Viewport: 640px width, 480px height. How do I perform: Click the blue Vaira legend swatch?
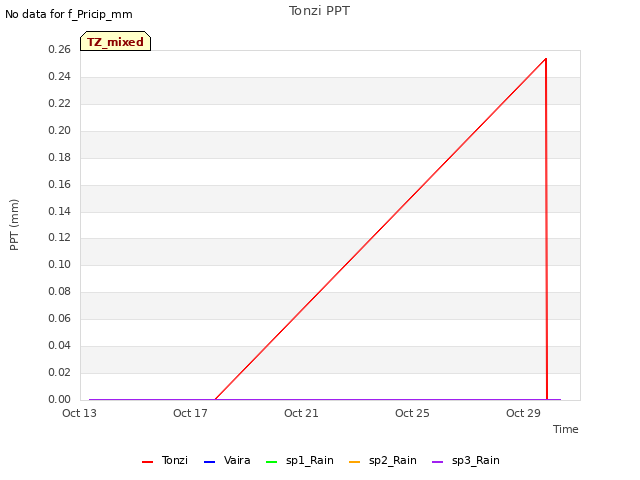(x=209, y=462)
